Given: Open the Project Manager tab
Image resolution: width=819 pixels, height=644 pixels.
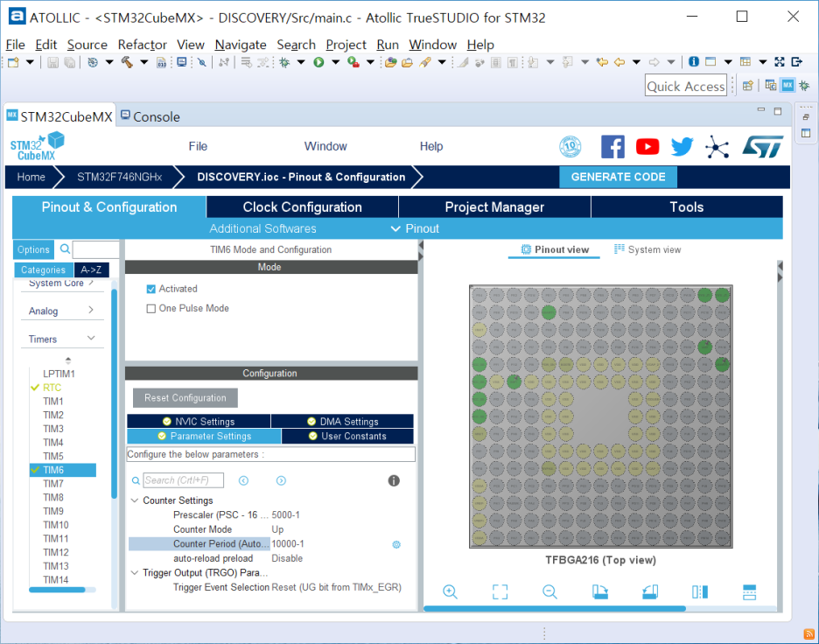Looking at the screenshot, I should [494, 206].
